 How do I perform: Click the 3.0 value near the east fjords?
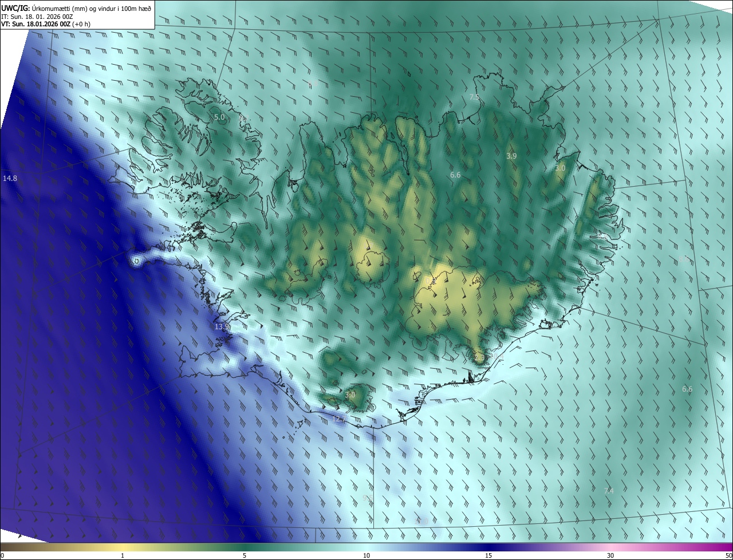click(x=560, y=168)
